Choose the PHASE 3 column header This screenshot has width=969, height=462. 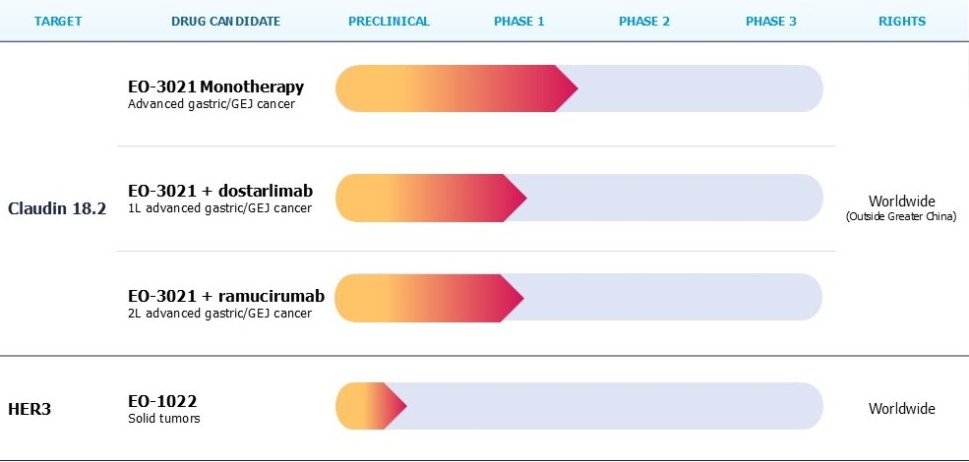click(771, 21)
